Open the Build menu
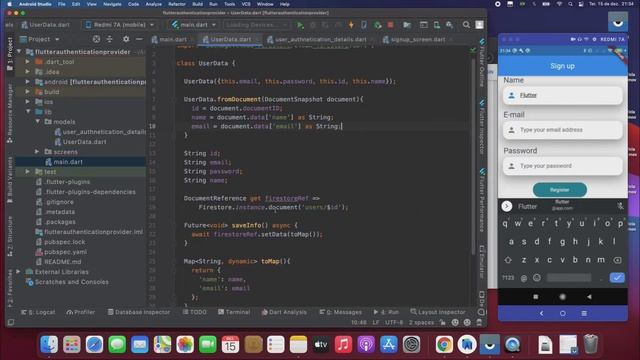Image resolution: width=640 pixels, height=360 pixels. (198, 4)
